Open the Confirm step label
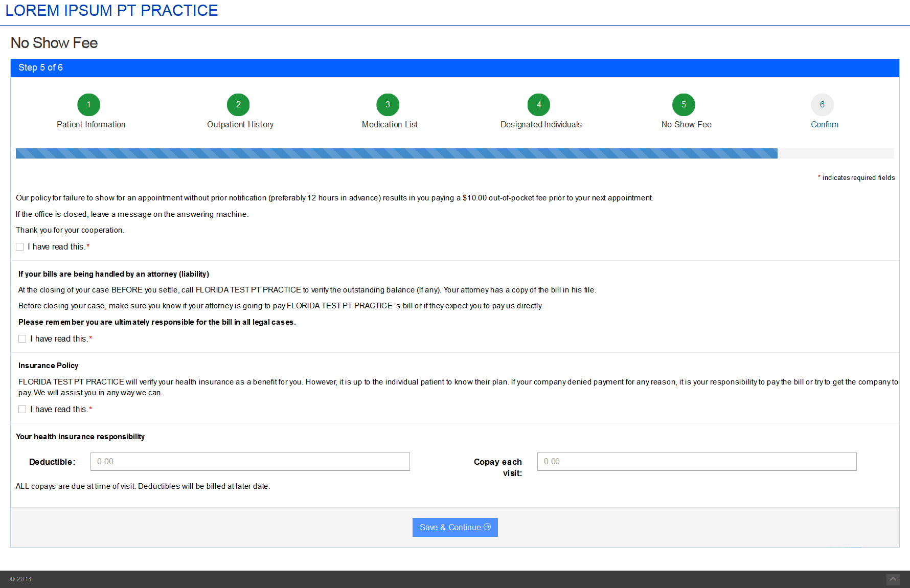This screenshot has width=910, height=588. (x=824, y=125)
